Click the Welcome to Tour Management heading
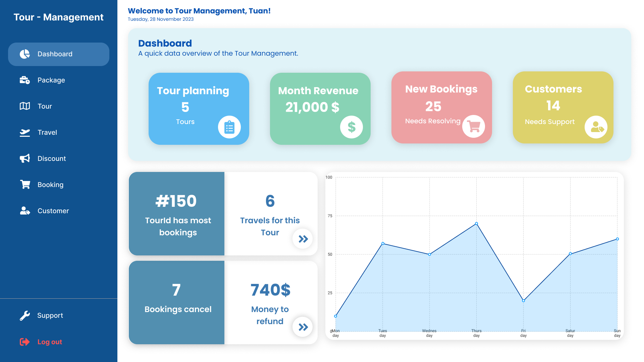This screenshot has height=362, width=644. [x=199, y=11]
